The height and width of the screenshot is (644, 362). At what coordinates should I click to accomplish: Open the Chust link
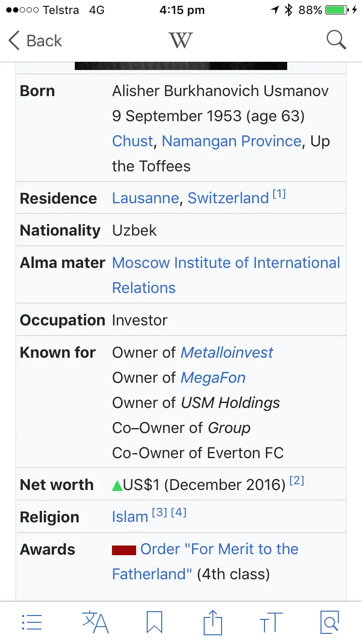pyautogui.click(x=132, y=141)
